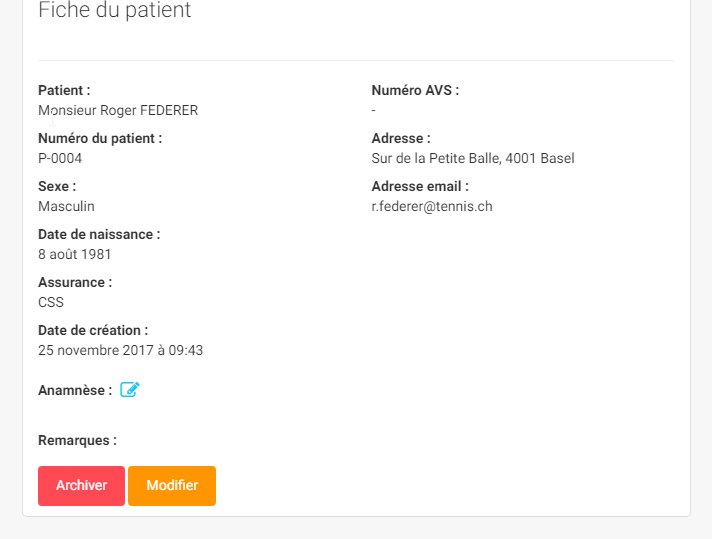Click the Date de naissance label
The width and height of the screenshot is (712, 539).
click(x=99, y=234)
